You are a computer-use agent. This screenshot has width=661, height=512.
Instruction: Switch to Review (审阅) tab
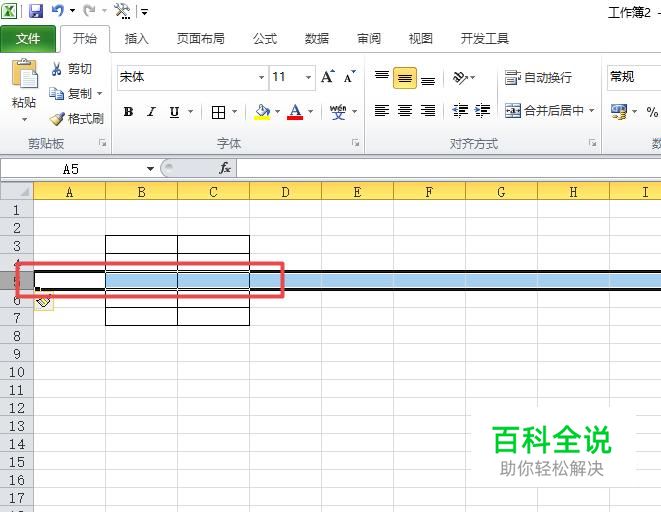[369, 39]
